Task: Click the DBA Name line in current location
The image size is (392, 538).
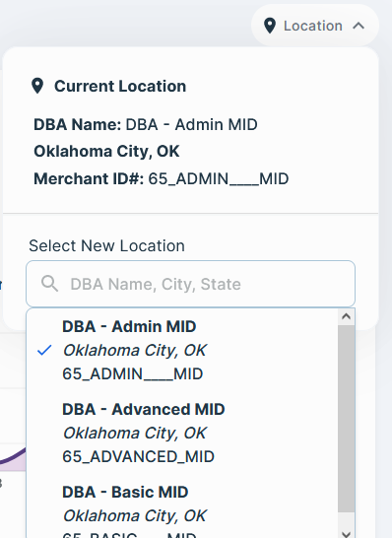Action: [146, 124]
